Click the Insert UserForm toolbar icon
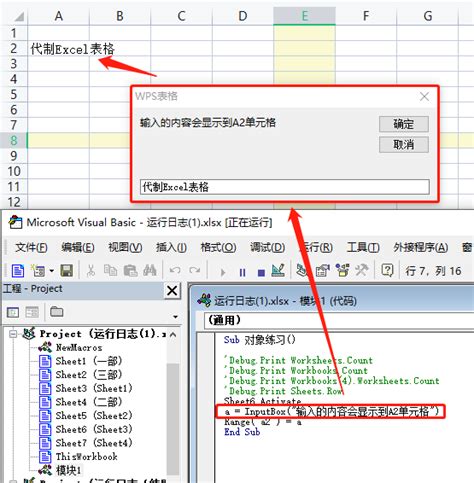This screenshot has width=474, height=483. [x=38, y=271]
